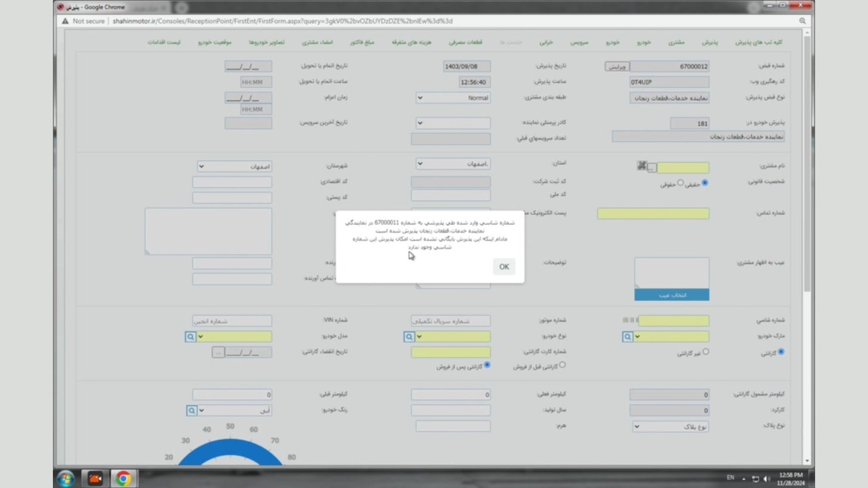This screenshot has width=868, height=488.
Task: Select the غیر گارانتی radio button
Action: [x=705, y=352]
